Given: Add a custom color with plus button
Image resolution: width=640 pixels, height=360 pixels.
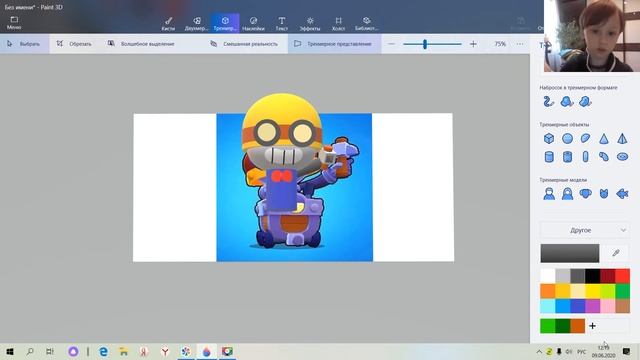Looking at the screenshot, I should [592, 326].
